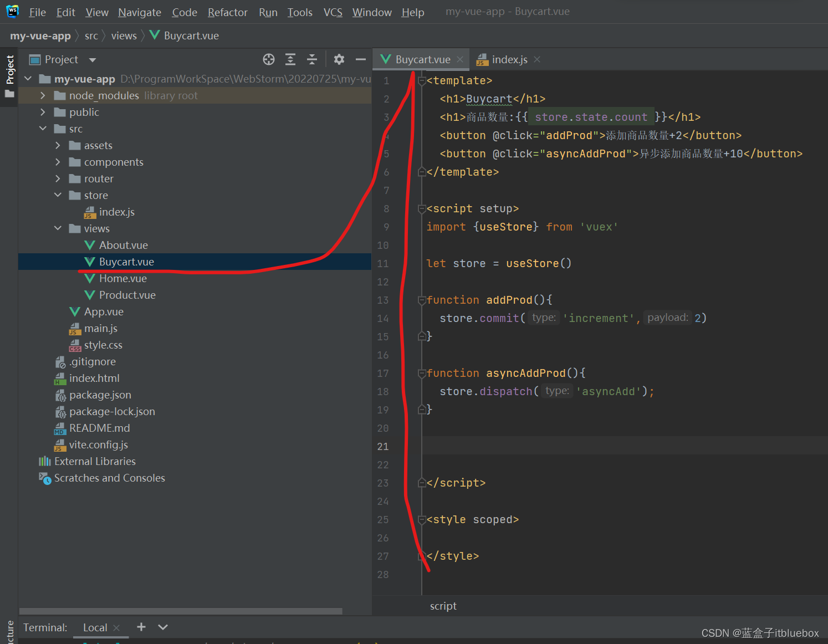Image resolution: width=828 pixels, height=644 pixels.
Task: Click the script breadcrumb below the editor
Action: click(443, 606)
